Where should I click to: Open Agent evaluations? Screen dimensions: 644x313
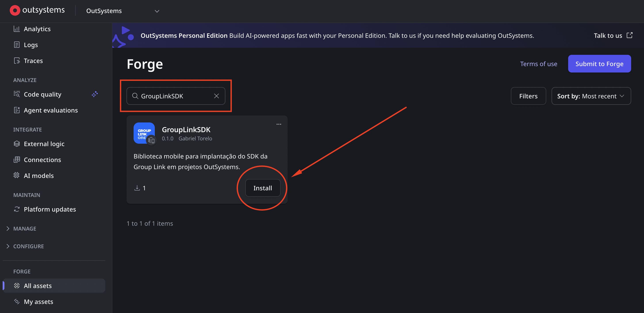pos(51,110)
